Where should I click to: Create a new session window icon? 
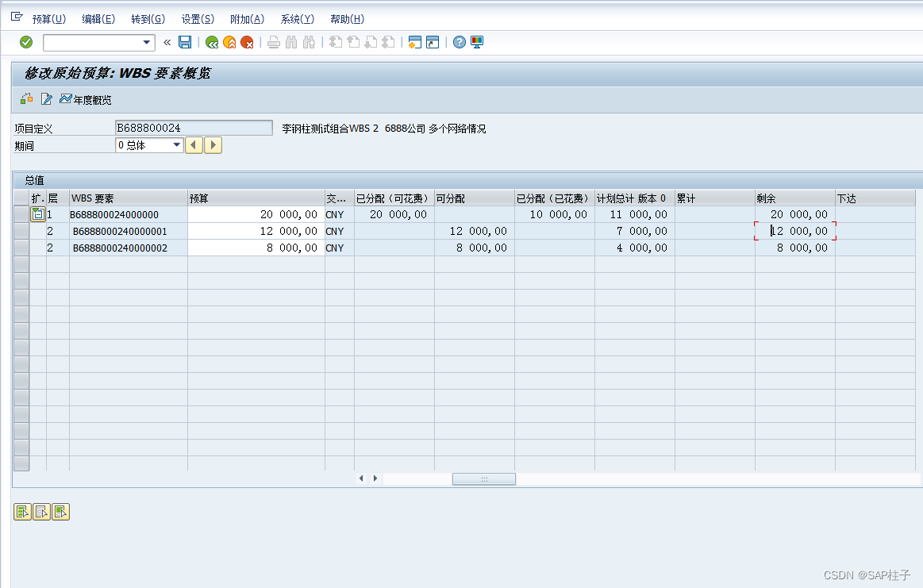pyautogui.click(x=415, y=42)
